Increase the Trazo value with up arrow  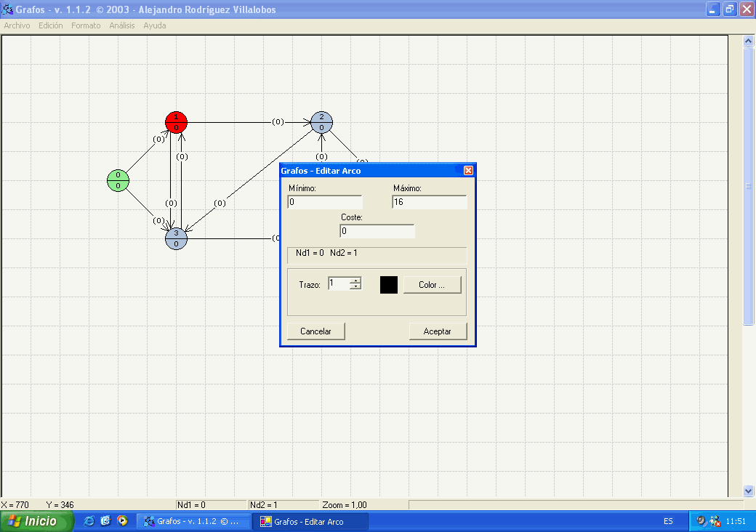coord(355,281)
